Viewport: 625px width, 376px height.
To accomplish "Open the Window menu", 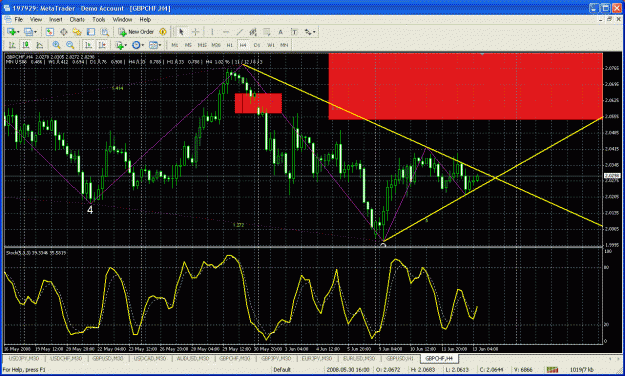I will (x=122, y=19).
